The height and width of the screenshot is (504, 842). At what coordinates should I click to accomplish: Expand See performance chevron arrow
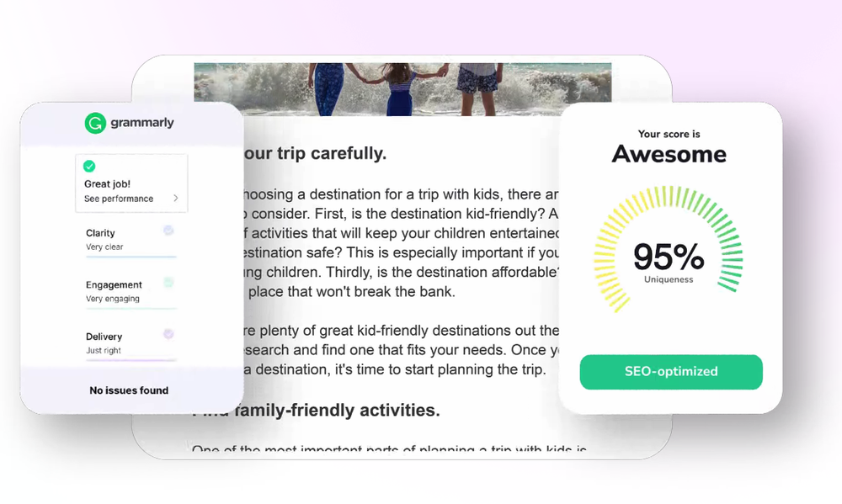[176, 199]
